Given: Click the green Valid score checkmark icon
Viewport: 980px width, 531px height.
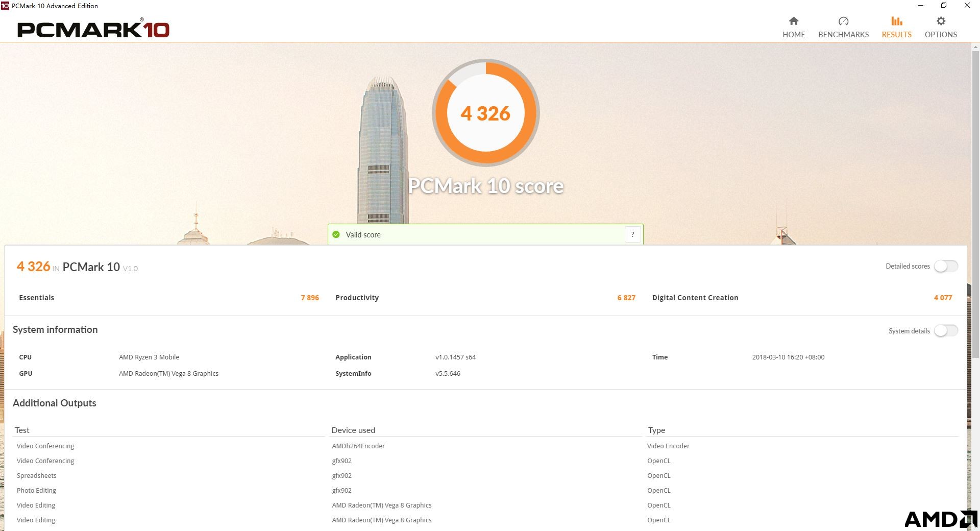Looking at the screenshot, I should (x=336, y=234).
